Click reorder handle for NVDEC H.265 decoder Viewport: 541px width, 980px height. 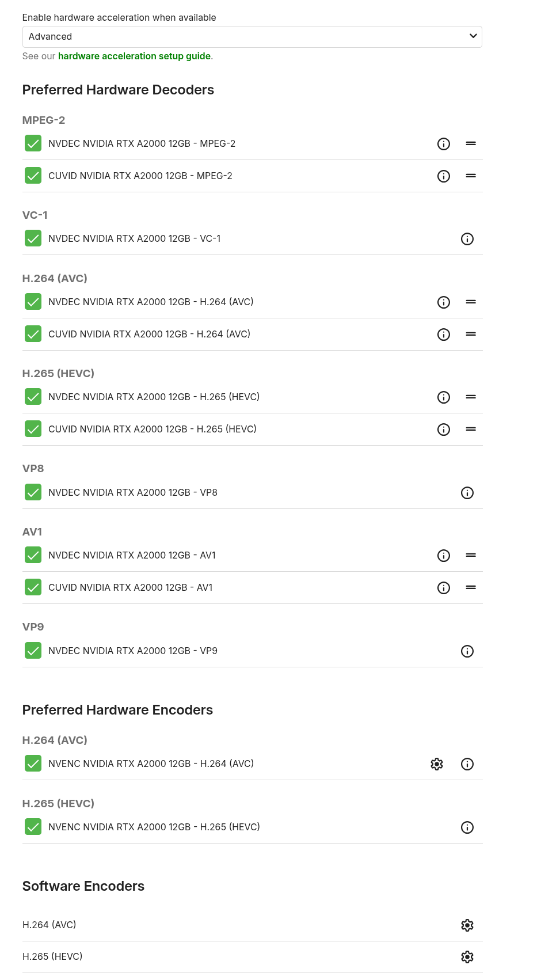coord(471,397)
